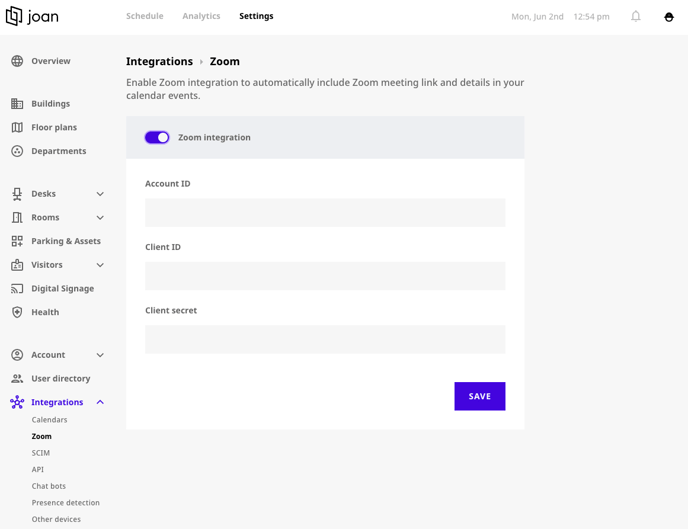Screen dimensions: 688x529
Task: Expand the Account chevron
Action: click(100, 355)
